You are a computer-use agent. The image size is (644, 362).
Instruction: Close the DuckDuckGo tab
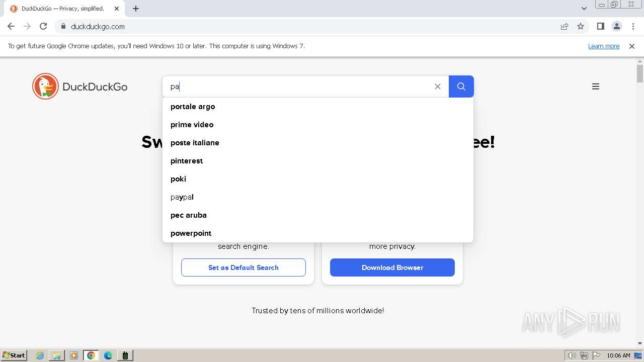(x=117, y=9)
